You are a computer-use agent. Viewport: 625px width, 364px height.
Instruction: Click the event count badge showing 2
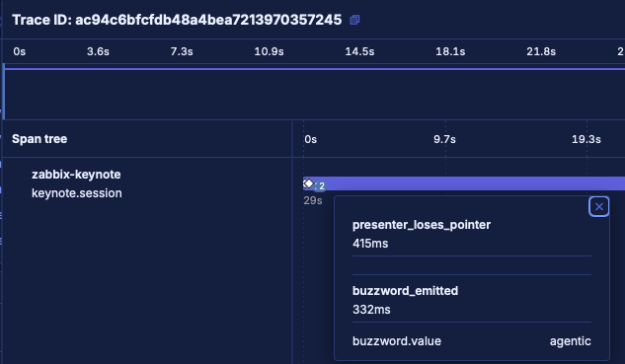click(x=320, y=186)
